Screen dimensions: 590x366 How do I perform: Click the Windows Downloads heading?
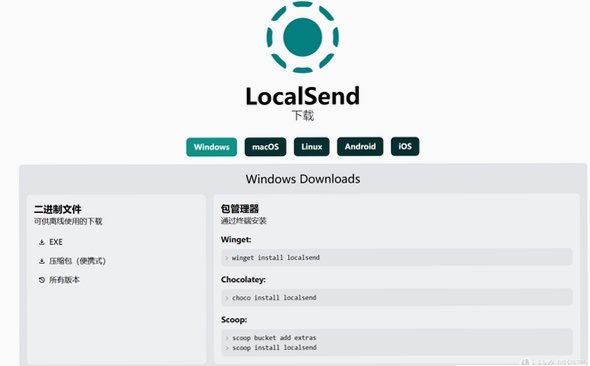point(303,179)
